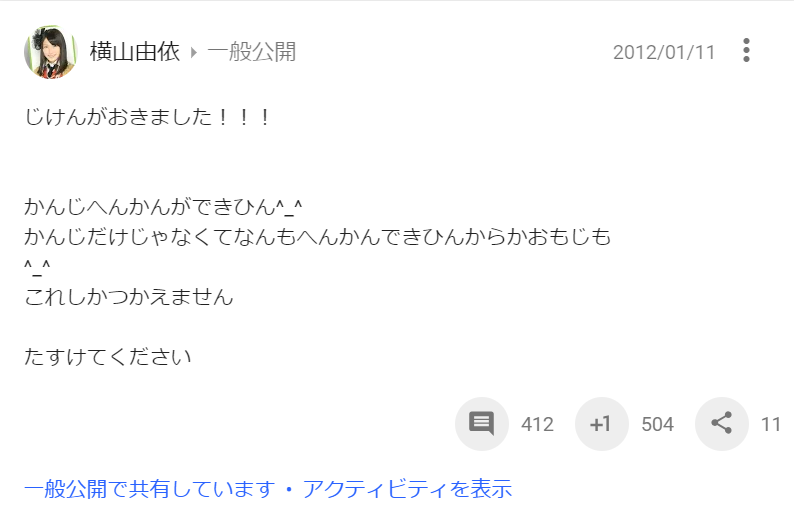Click the closing line たすけてください
The width and height of the screenshot is (794, 530).
(x=107, y=357)
